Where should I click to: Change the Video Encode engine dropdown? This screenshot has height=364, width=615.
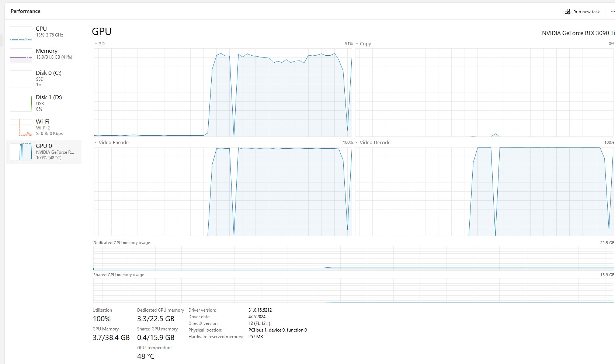(x=96, y=142)
